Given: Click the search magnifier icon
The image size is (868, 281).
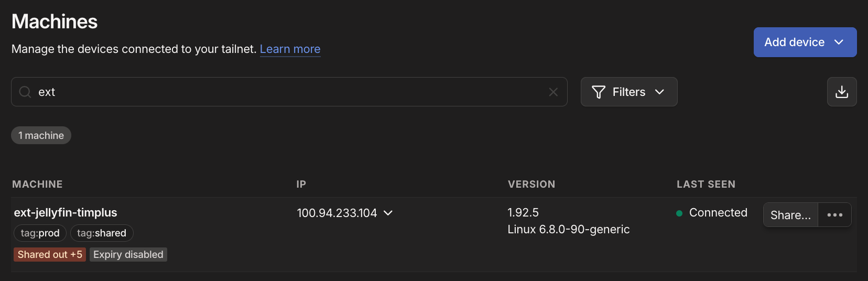Looking at the screenshot, I should point(25,92).
